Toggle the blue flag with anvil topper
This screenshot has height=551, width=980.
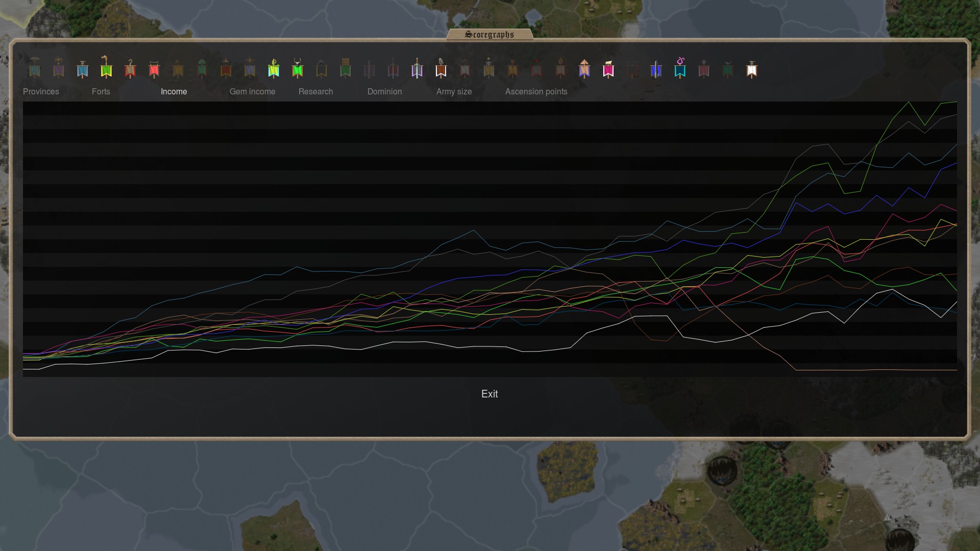(x=83, y=68)
